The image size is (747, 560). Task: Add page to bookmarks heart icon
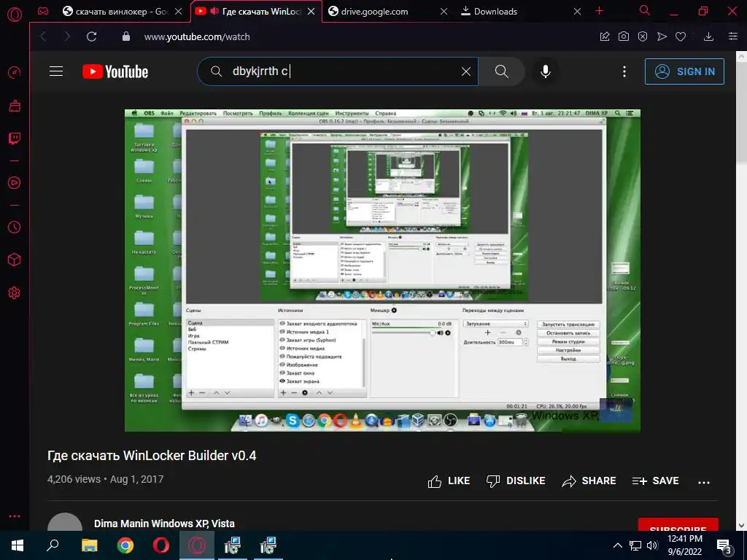point(681,36)
